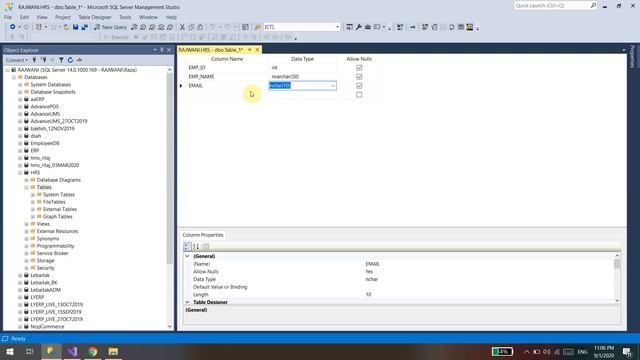Click the Copy icon in toolbar

click(191, 27)
